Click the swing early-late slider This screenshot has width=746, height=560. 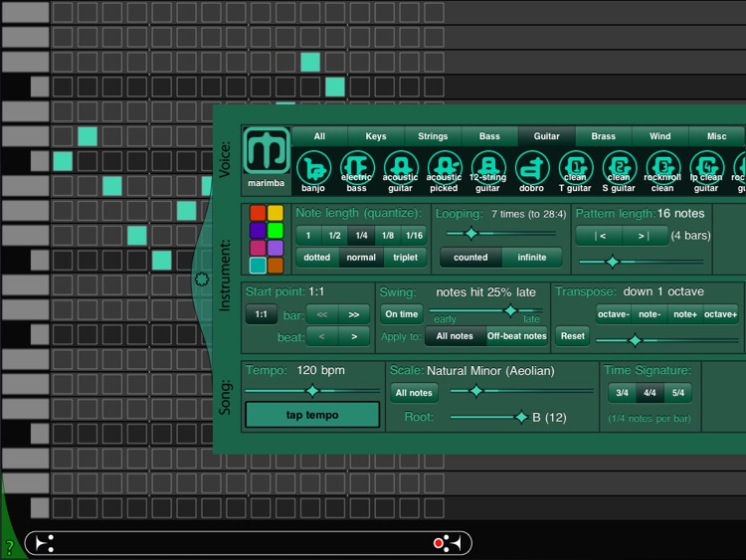(x=485, y=311)
